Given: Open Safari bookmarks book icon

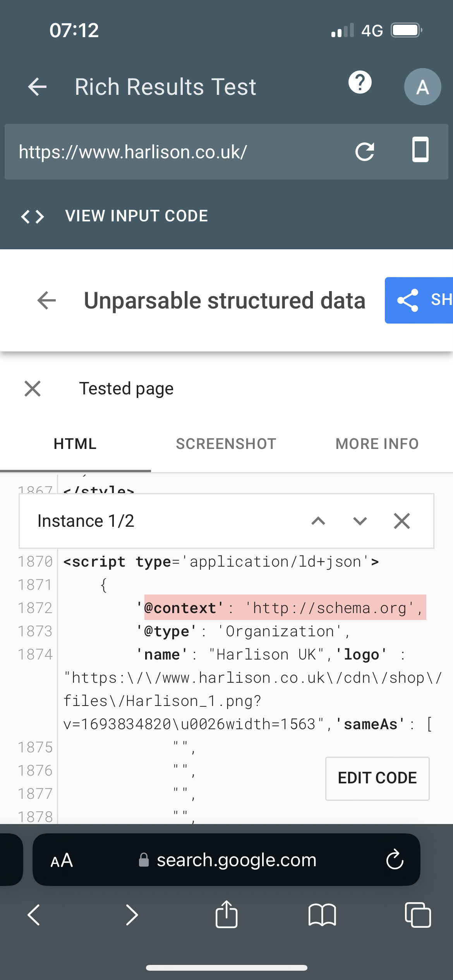Looking at the screenshot, I should coord(322,915).
